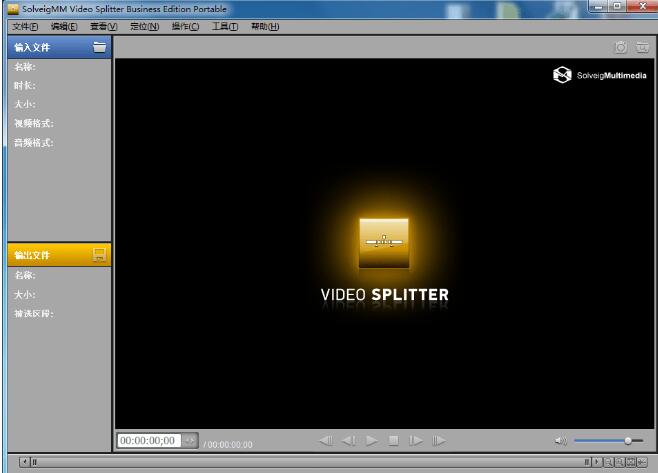658x473 pixels.
Task: Open the 查看(V) menu
Action: point(104,26)
